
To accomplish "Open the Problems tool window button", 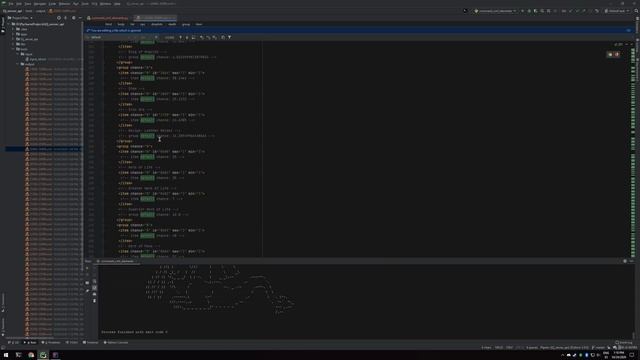I will [x=51, y=343].
